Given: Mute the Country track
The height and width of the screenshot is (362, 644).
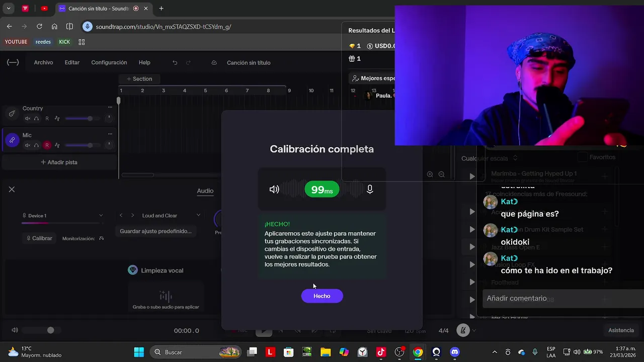Looking at the screenshot, I should (x=28, y=119).
